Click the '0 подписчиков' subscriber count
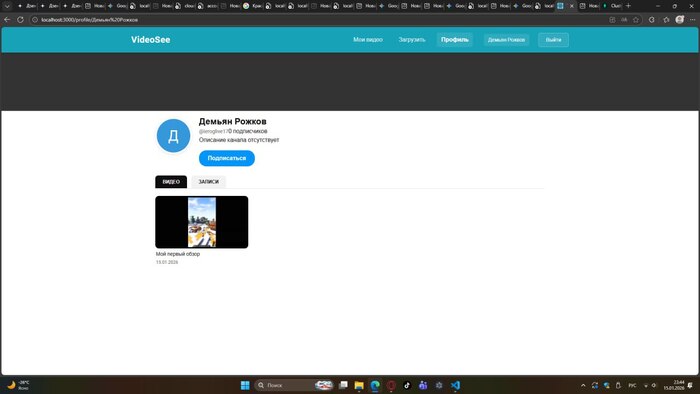Viewport: 700px width, 394px height. pos(248,131)
